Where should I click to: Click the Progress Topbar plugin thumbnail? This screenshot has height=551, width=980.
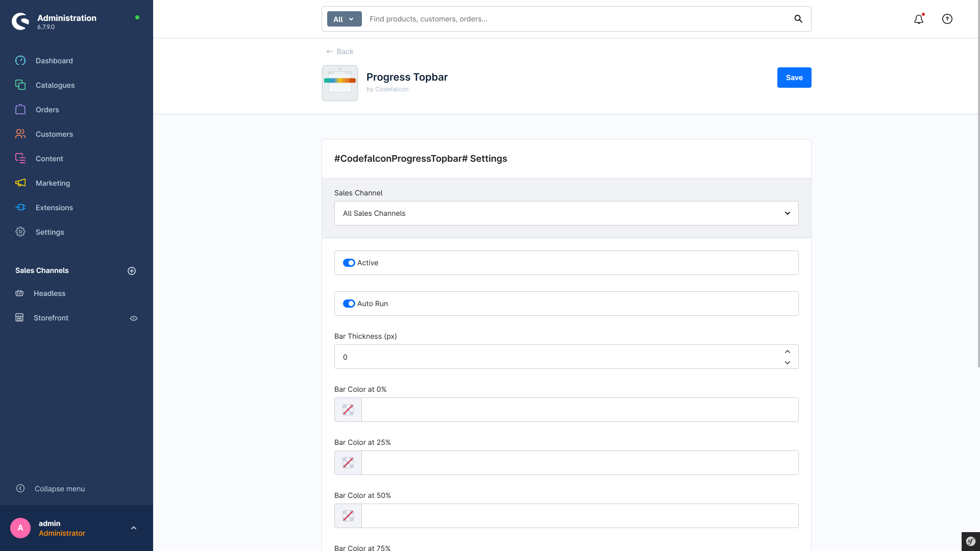pos(340,83)
